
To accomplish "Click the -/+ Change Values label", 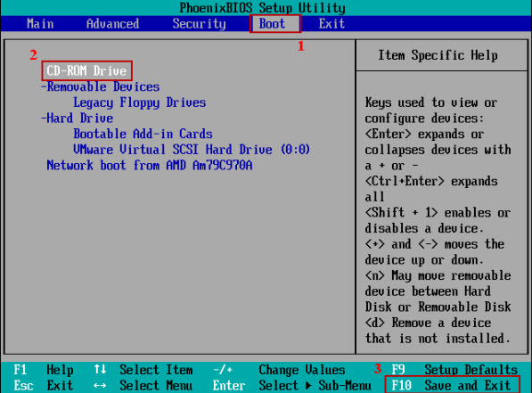I will tap(279, 369).
